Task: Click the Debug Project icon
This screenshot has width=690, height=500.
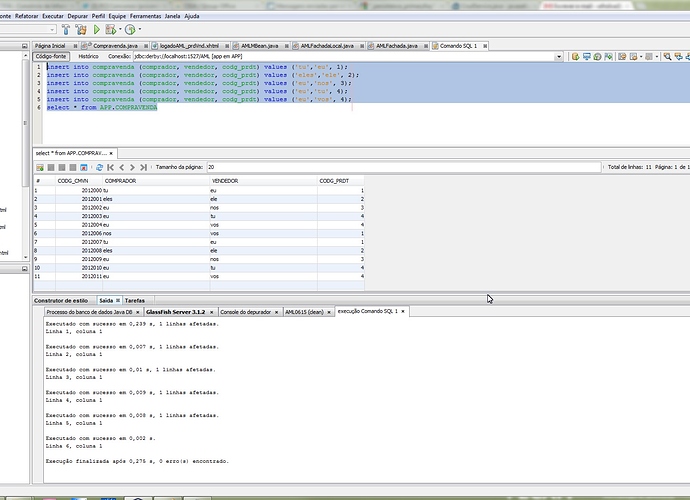Action: (110, 29)
